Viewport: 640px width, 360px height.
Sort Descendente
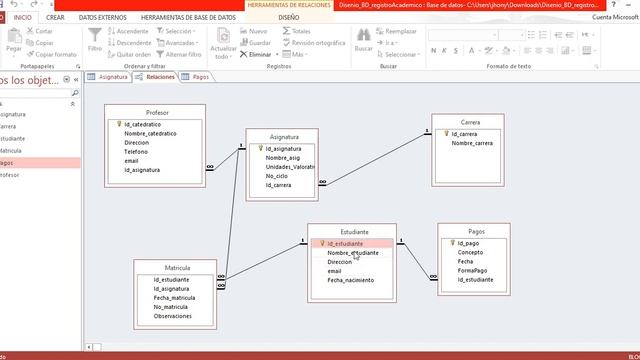click(x=129, y=42)
